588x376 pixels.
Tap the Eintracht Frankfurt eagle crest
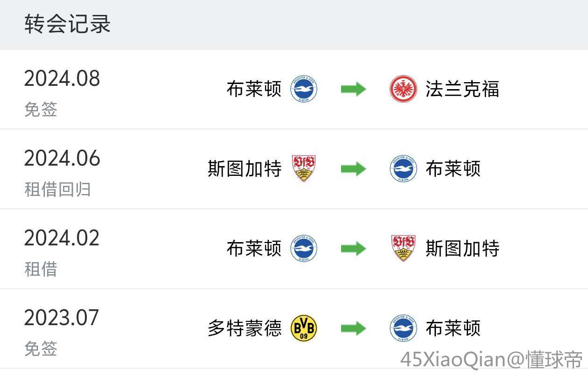pyautogui.click(x=403, y=89)
